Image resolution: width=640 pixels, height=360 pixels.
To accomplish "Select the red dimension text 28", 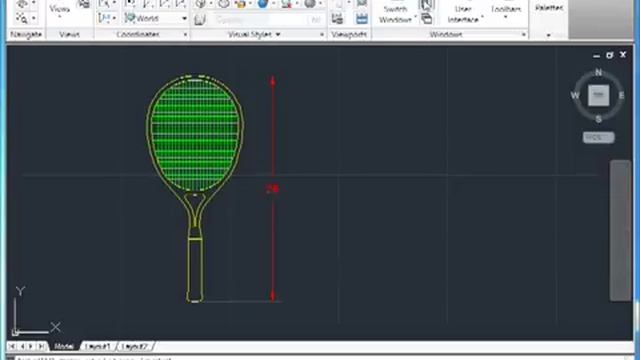I will [x=272, y=189].
